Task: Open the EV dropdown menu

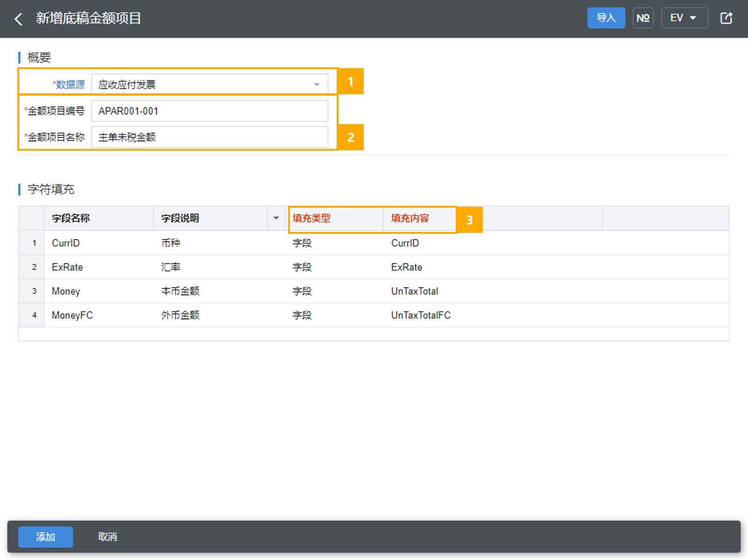Action: point(684,18)
